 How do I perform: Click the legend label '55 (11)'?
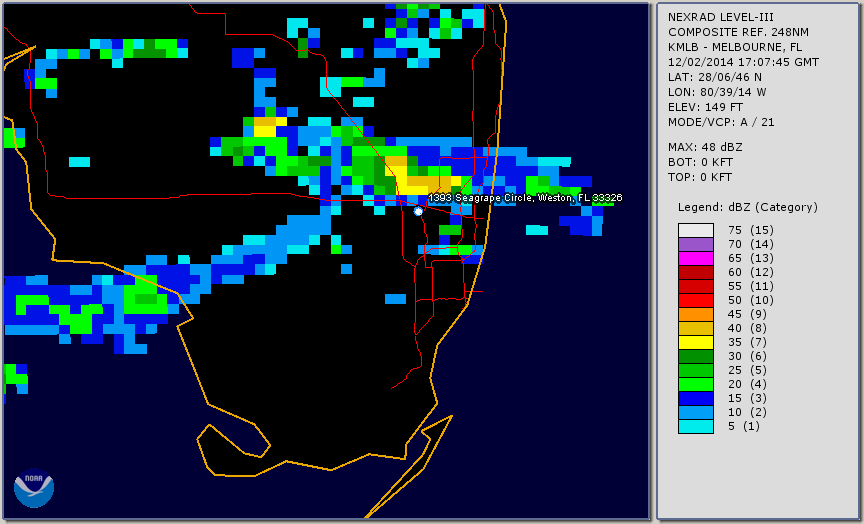pyautogui.click(x=750, y=286)
